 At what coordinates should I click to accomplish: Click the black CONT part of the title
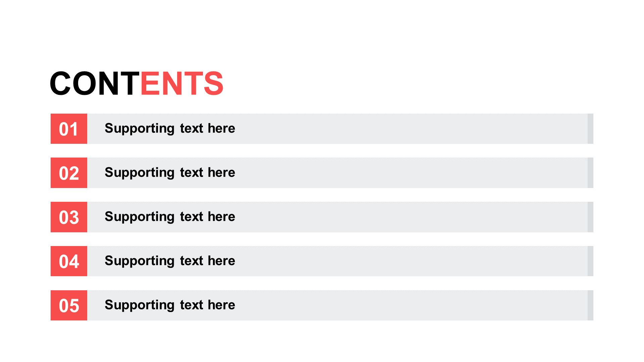coord(95,83)
